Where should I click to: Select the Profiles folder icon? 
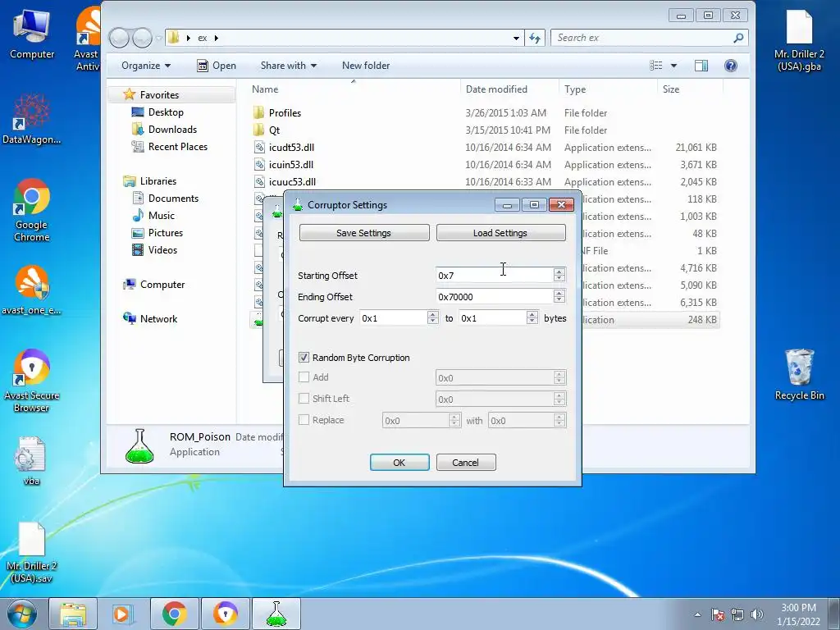coord(258,112)
